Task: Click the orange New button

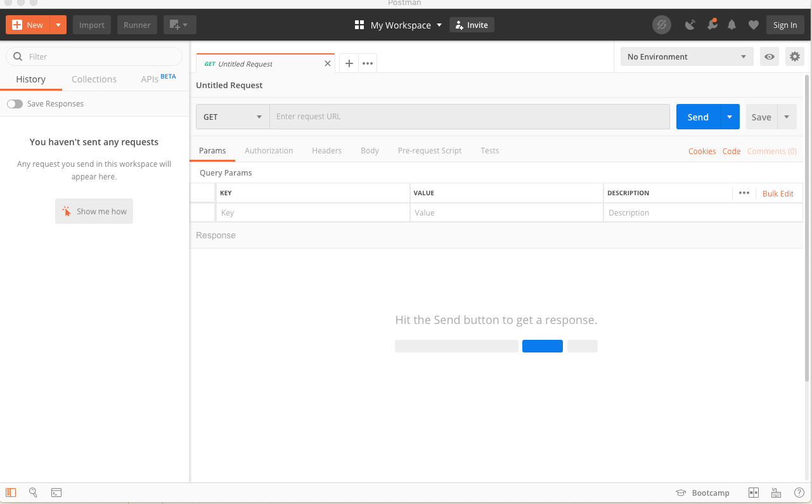Action: click(x=28, y=25)
